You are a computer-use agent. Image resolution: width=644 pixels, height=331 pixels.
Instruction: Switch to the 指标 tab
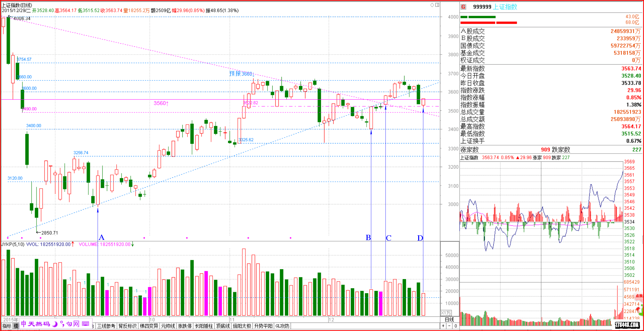click(7, 326)
